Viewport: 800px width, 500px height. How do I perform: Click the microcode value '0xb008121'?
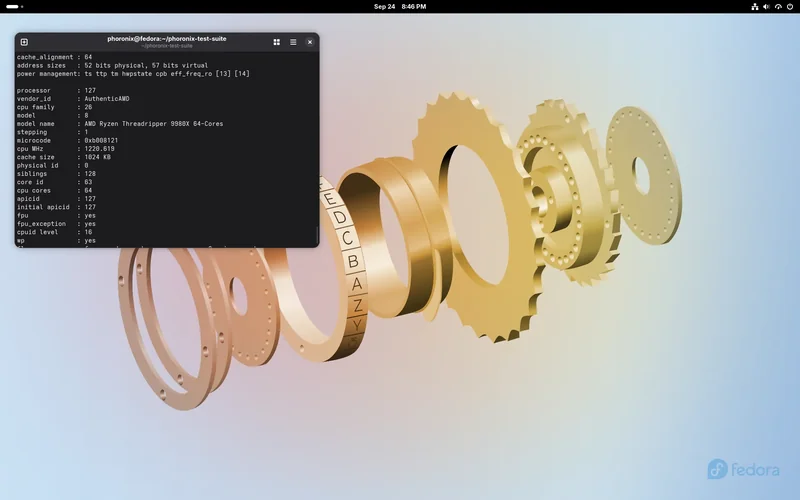pyautogui.click(x=101, y=140)
